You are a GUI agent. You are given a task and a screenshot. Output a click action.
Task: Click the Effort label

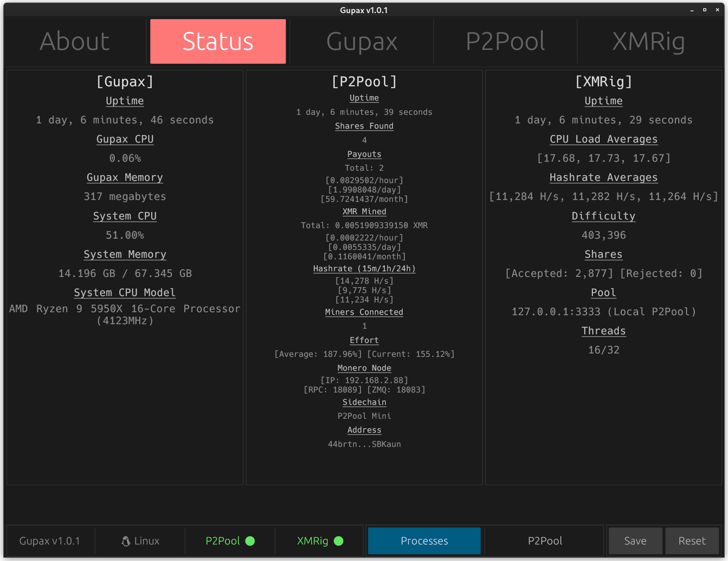[364, 340]
